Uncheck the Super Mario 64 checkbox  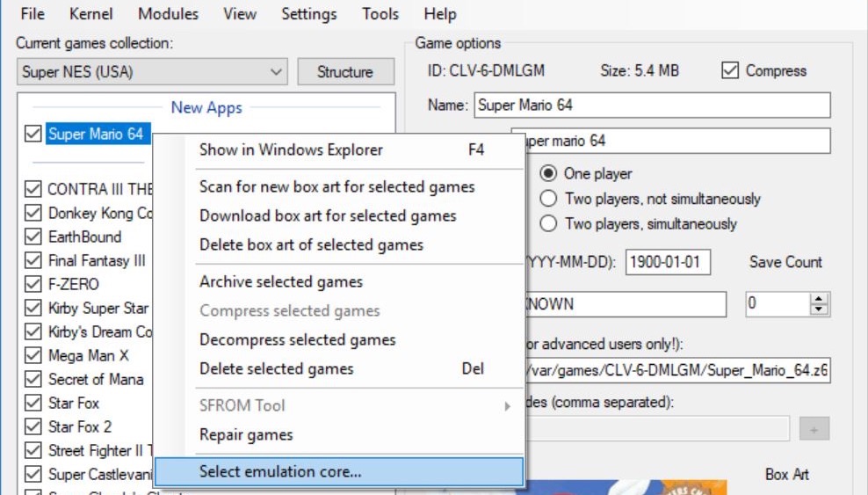(x=33, y=134)
